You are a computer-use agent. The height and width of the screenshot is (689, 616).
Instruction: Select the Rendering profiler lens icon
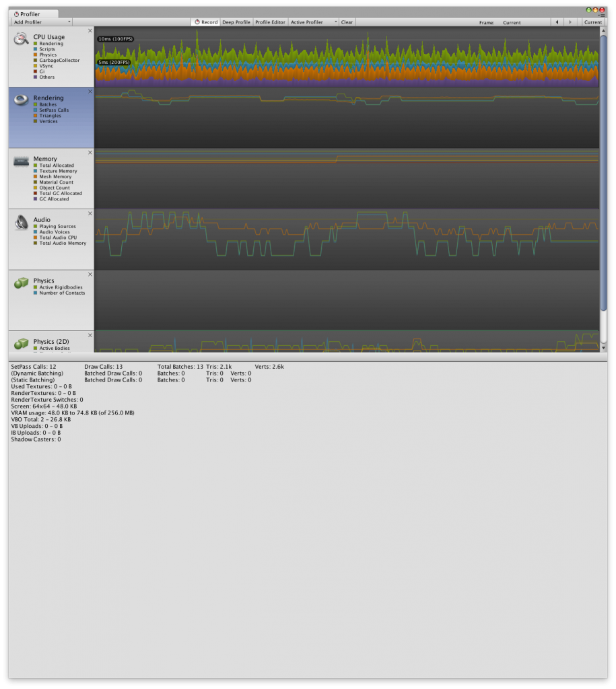21,100
